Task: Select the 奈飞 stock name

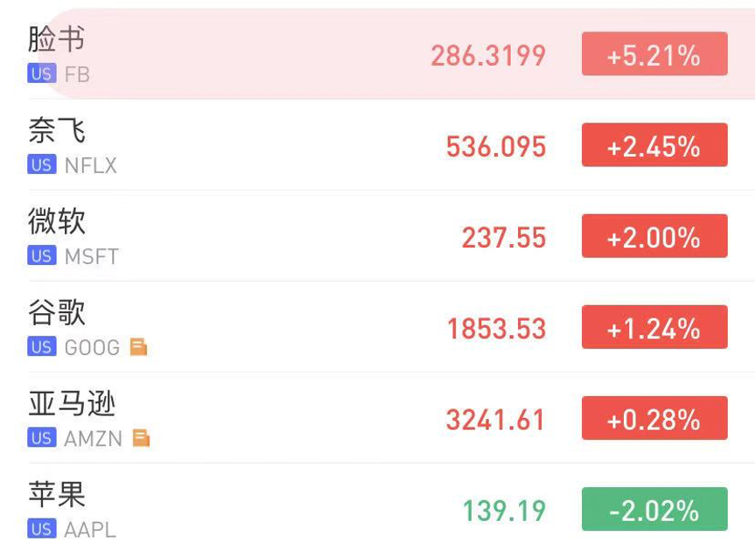Action: [x=57, y=131]
